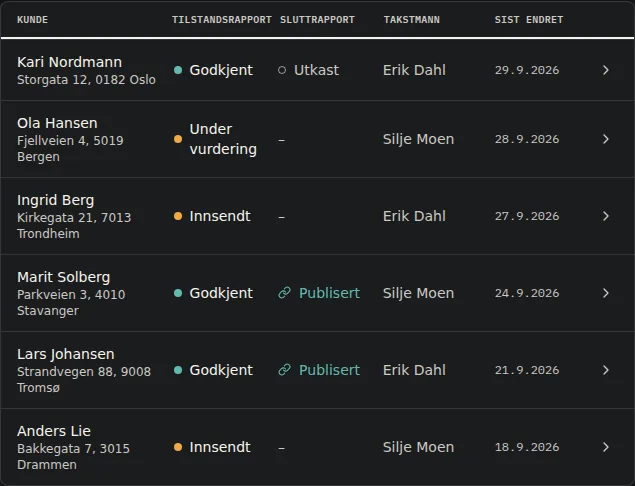Click Silje Moen in Marit Solberg row
Screen dimensions: 635x486
click(x=418, y=293)
